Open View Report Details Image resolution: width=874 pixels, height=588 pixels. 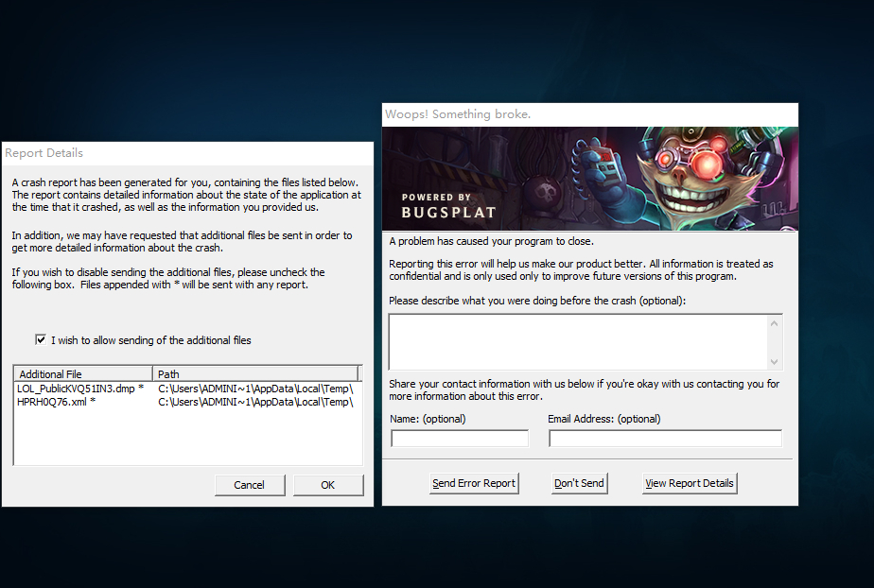pos(690,483)
